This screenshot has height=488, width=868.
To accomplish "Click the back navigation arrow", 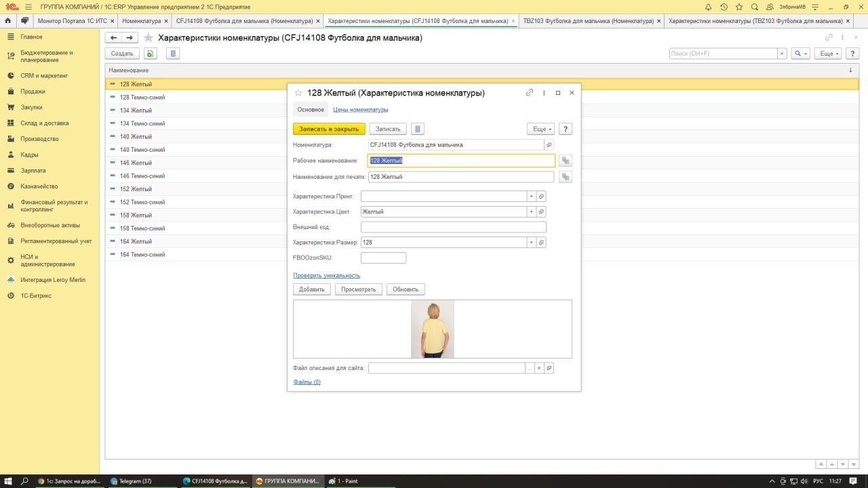I will tap(114, 38).
